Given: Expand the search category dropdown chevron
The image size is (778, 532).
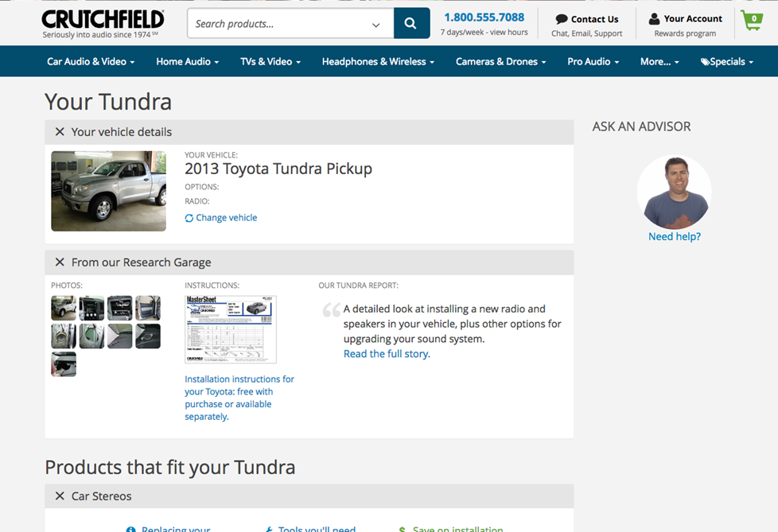Looking at the screenshot, I should point(376,25).
